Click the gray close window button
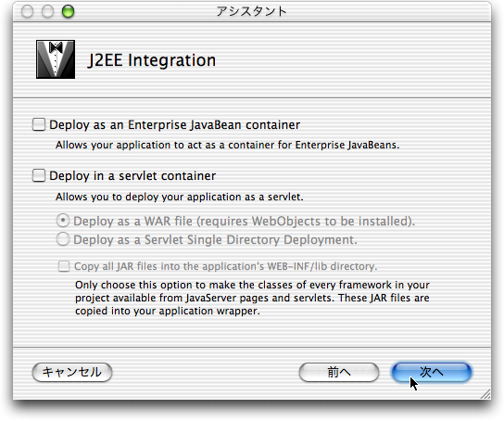The width and height of the screenshot is (504, 421). (27, 11)
